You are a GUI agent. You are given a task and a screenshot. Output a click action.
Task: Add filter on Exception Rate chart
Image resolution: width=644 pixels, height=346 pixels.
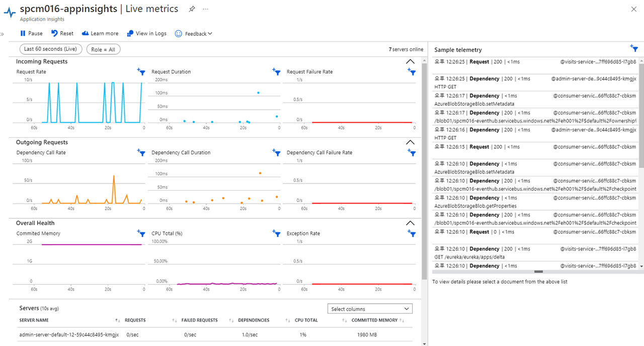(x=412, y=233)
